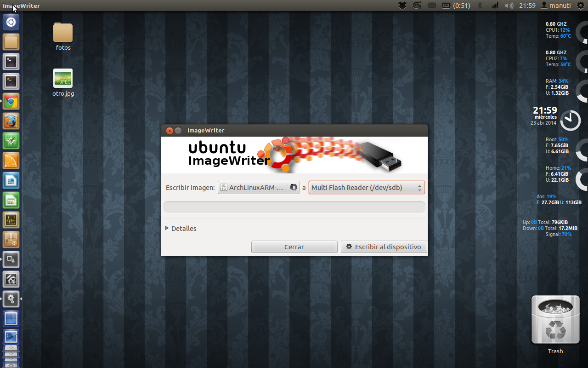The image size is (588, 368).
Task: Open LibreOffice Calc from the launcher
Action: click(11, 201)
